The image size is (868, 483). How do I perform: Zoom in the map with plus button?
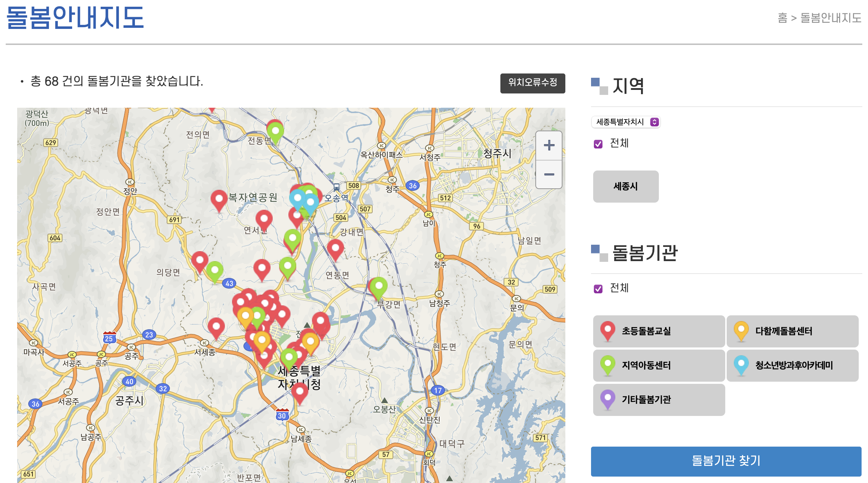click(x=549, y=146)
